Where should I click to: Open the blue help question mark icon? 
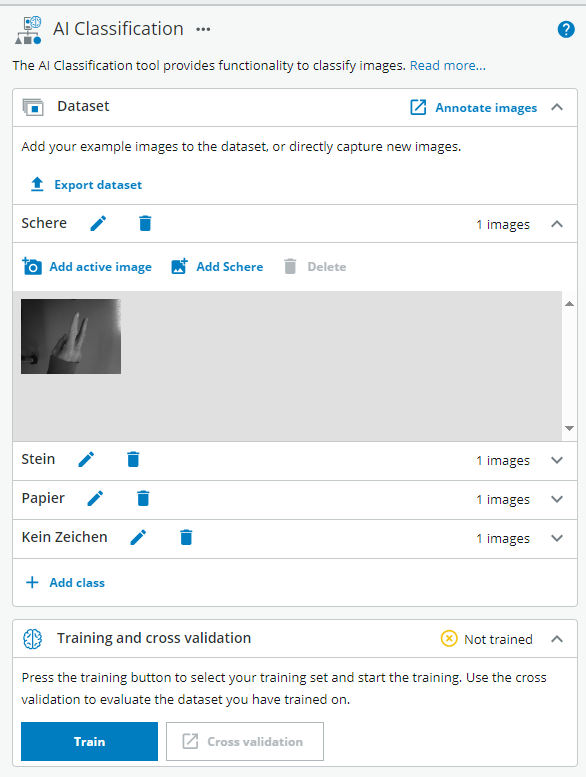click(x=566, y=30)
